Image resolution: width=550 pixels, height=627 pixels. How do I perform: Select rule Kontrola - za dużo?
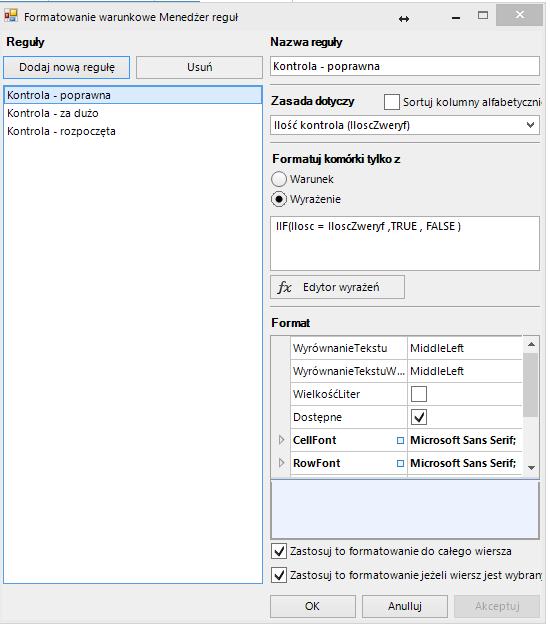[x=132, y=113]
